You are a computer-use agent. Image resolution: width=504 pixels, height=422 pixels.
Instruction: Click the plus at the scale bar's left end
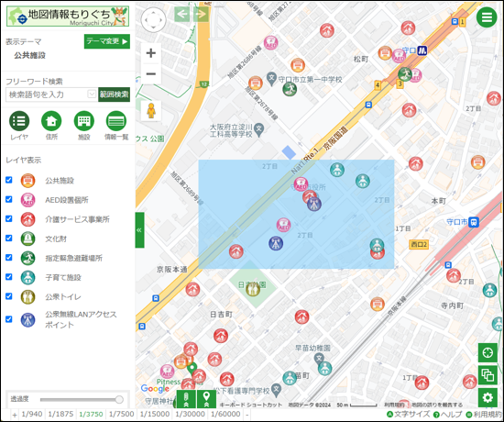click(x=15, y=415)
